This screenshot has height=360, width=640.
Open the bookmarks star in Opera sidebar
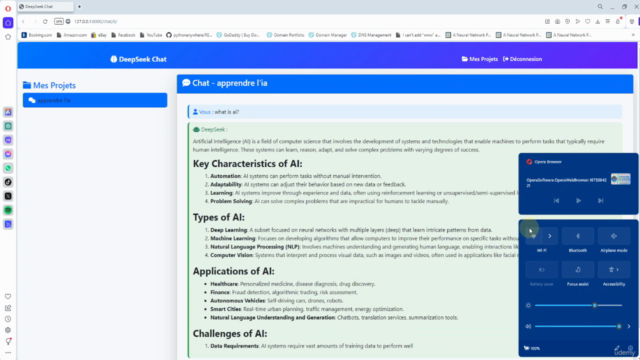[x=8, y=37]
